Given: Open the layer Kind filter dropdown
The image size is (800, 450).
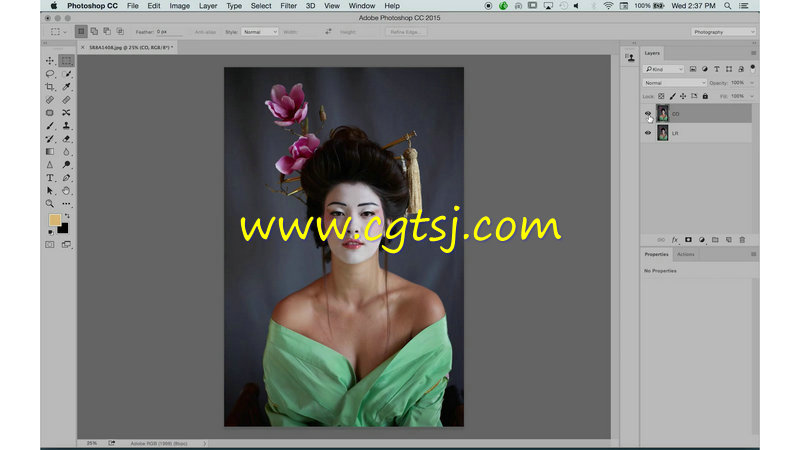Looking at the screenshot, I should [663, 69].
